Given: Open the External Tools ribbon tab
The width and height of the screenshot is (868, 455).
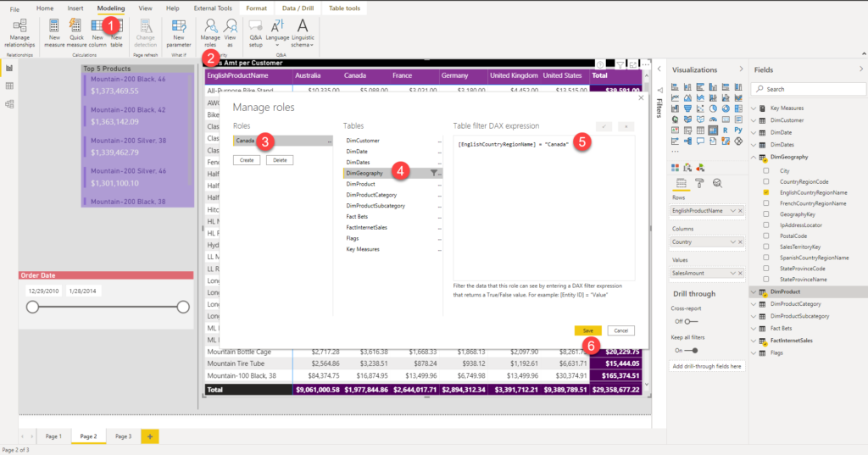Looking at the screenshot, I should [x=213, y=8].
